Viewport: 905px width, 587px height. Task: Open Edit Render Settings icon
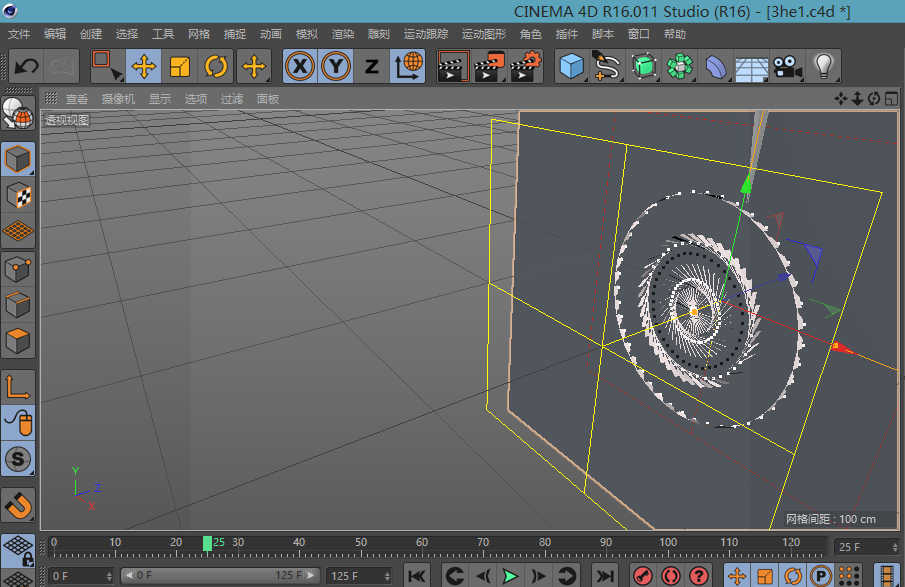pyautogui.click(x=526, y=67)
